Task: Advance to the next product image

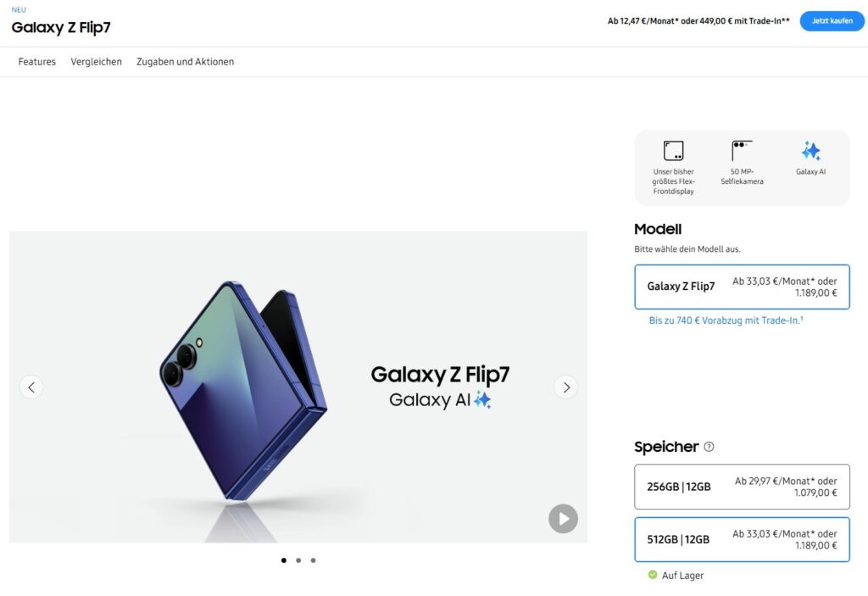Action: (x=565, y=387)
